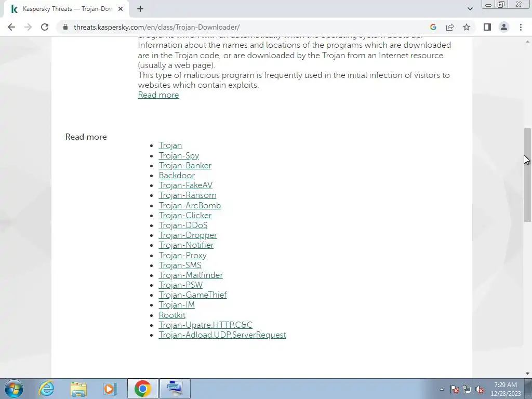Screen dimensions: 532x399
Task: Open the Trojan-IM link
Action: (177, 304)
